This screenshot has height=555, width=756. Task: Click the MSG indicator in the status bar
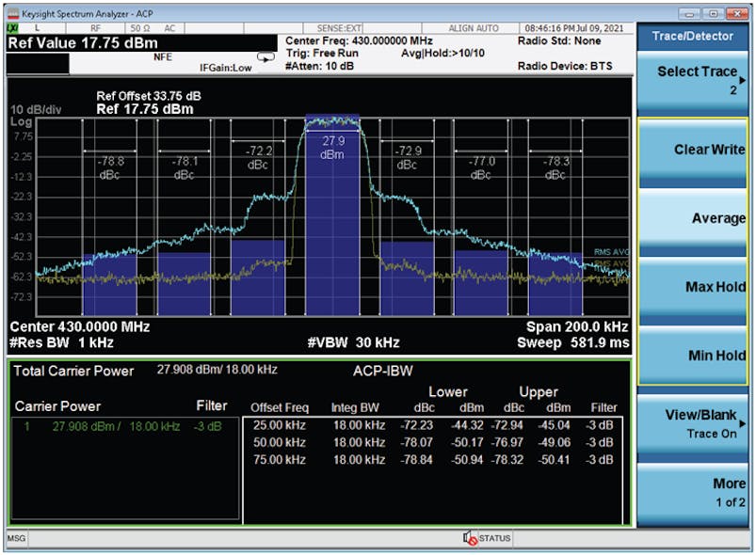pos(17,538)
